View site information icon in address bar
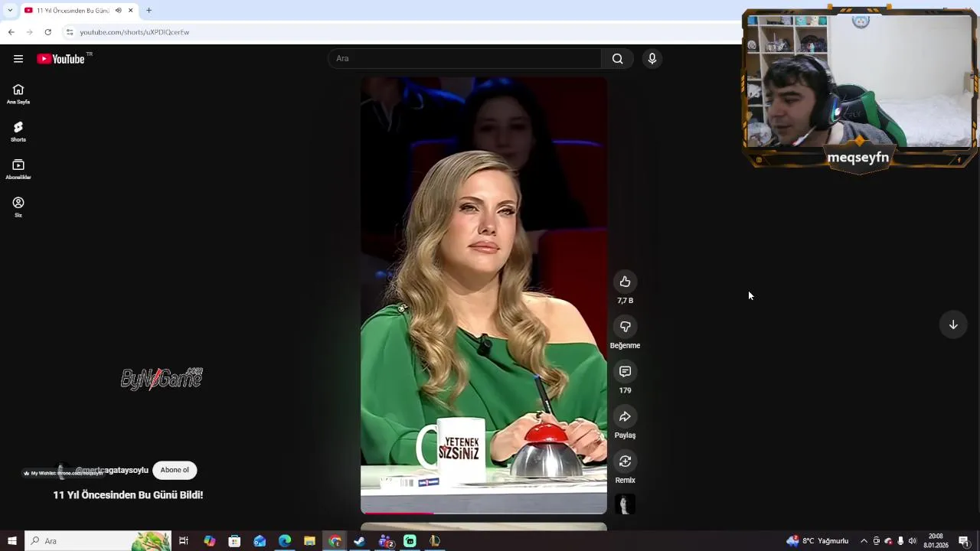The height and width of the screenshot is (551, 980). [x=70, y=32]
